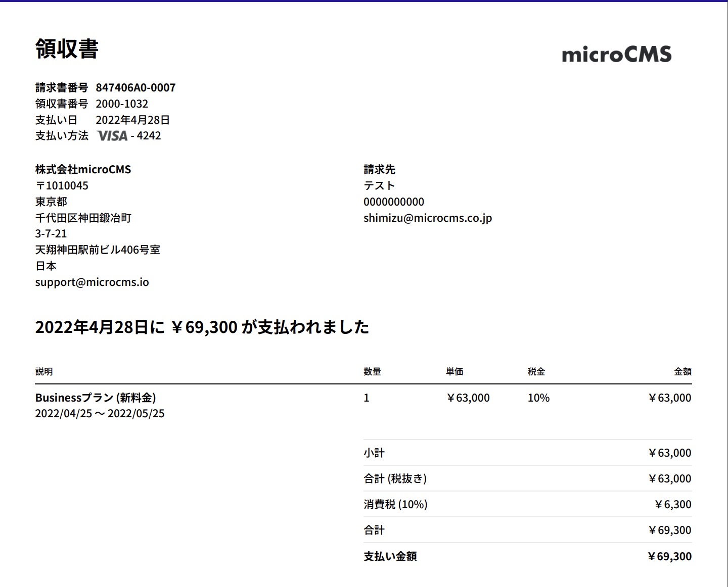Click the 合計 (税抜き) label

click(x=395, y=479)
